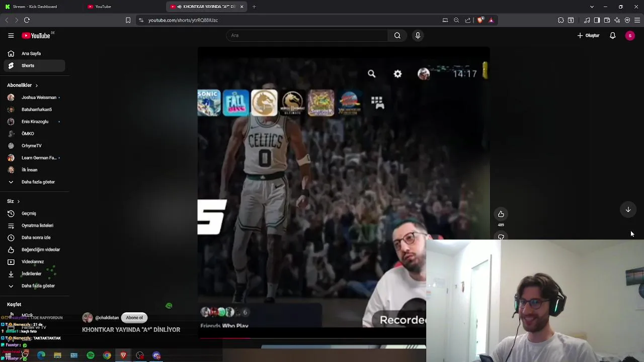This screenshot has height=362, width=644.
Task: Open Oynatma listeleri
Action: 34,226
